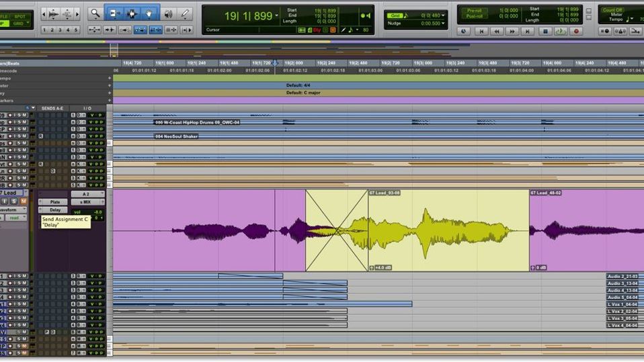Click Fast Forward transport button
This screenshot has height=362, width=644.
coord(512,31)
